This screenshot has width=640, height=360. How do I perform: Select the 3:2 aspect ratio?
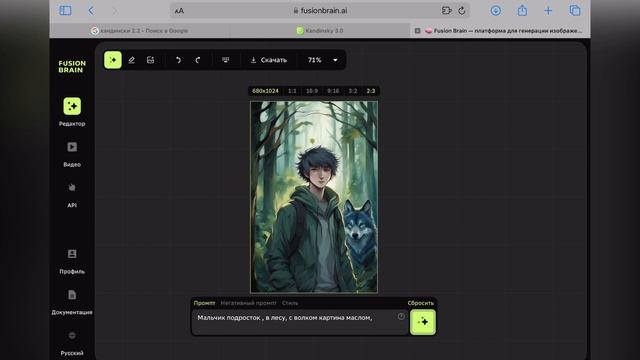point(353,91)
